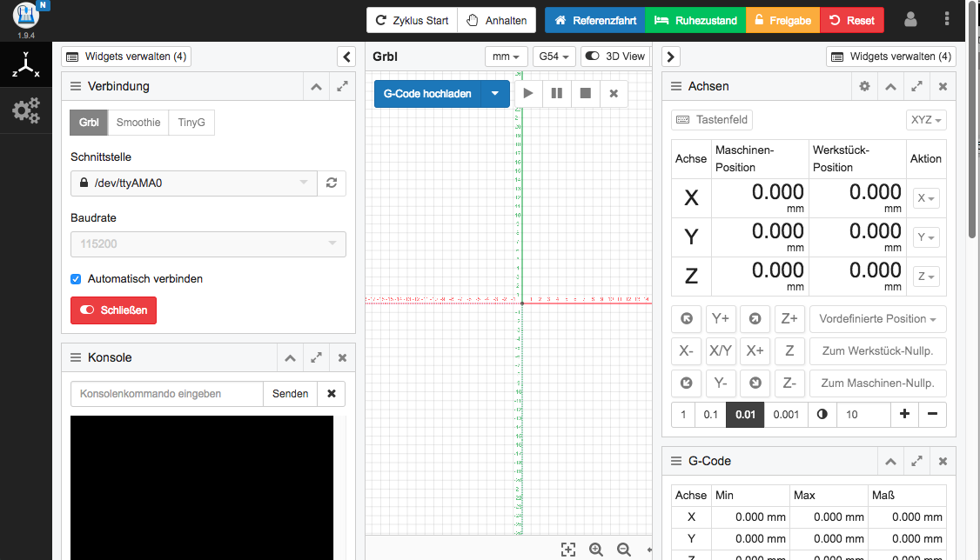980x560 pixels.
Task: Click the console command input field
Action: tap(165, 393)
